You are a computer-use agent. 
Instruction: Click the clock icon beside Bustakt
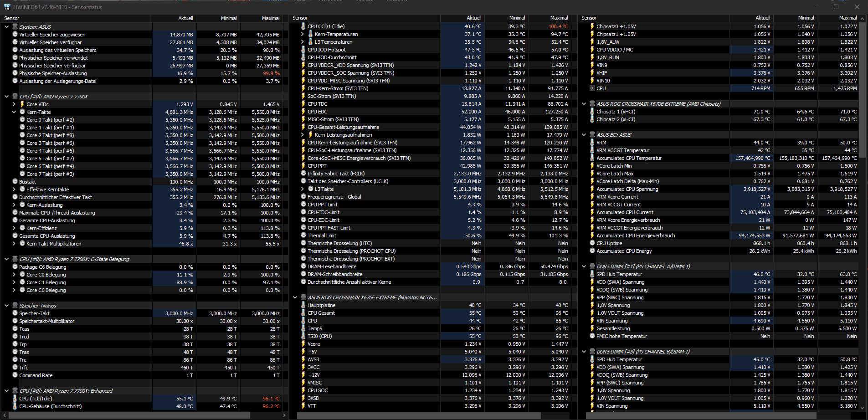pos(15,182)
